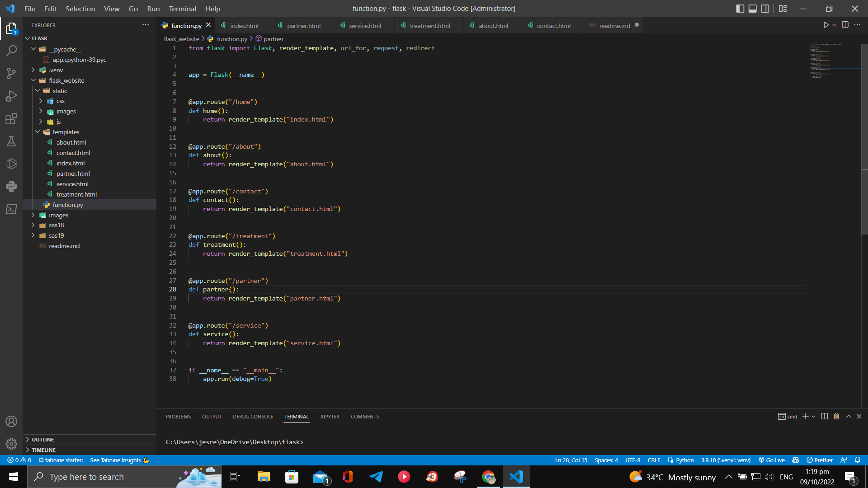The width and height of the screenshot is (868, 488).
Task: Open the Run and Debug view
Action: click(11, 96)
